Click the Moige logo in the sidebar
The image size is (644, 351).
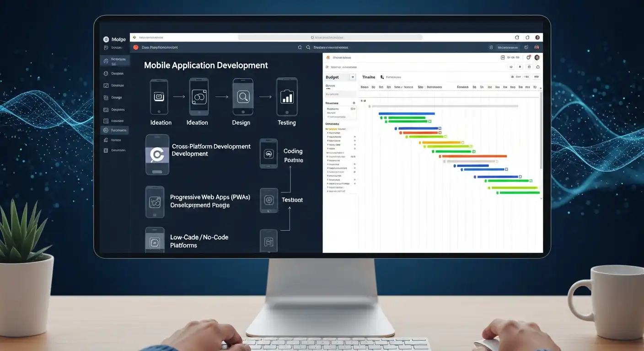[x=106, y=39]
